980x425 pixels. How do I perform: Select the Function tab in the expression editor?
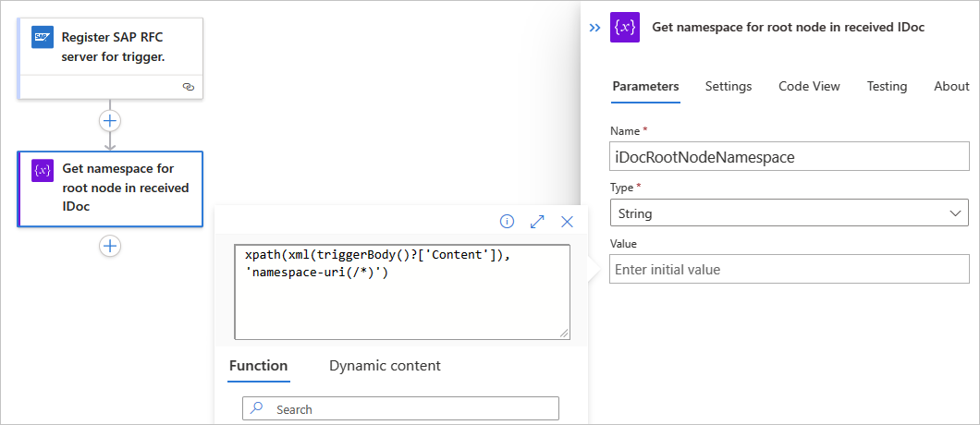(x=258, y=365)
